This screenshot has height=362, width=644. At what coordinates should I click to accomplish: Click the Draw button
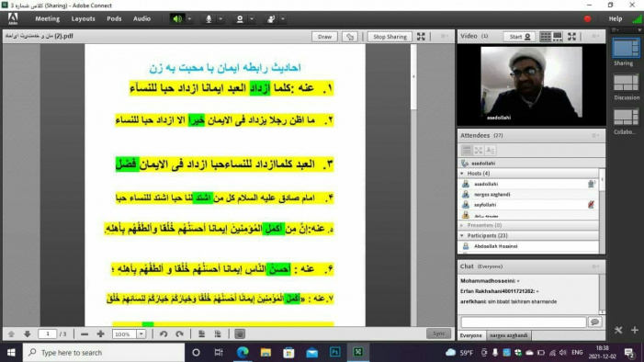coord(324,37)
